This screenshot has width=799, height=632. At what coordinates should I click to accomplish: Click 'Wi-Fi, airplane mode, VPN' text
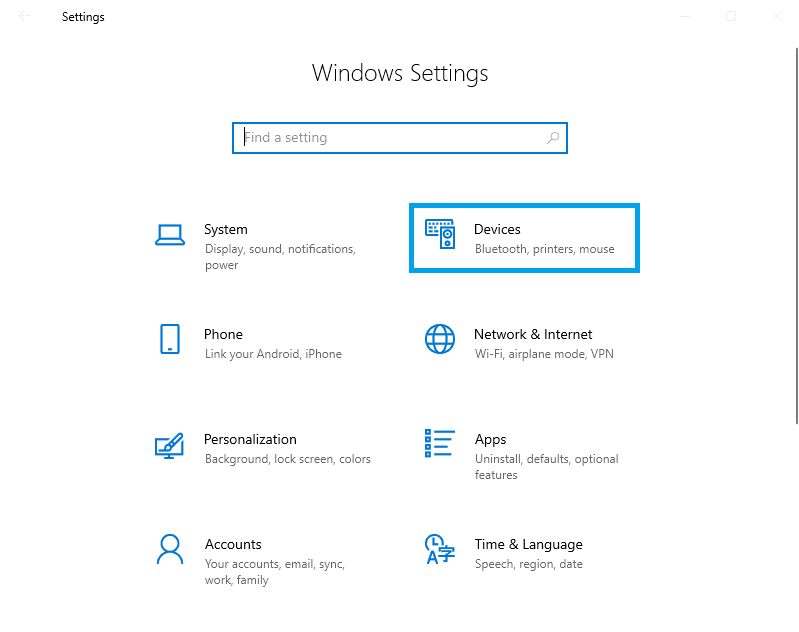(544, 354)
